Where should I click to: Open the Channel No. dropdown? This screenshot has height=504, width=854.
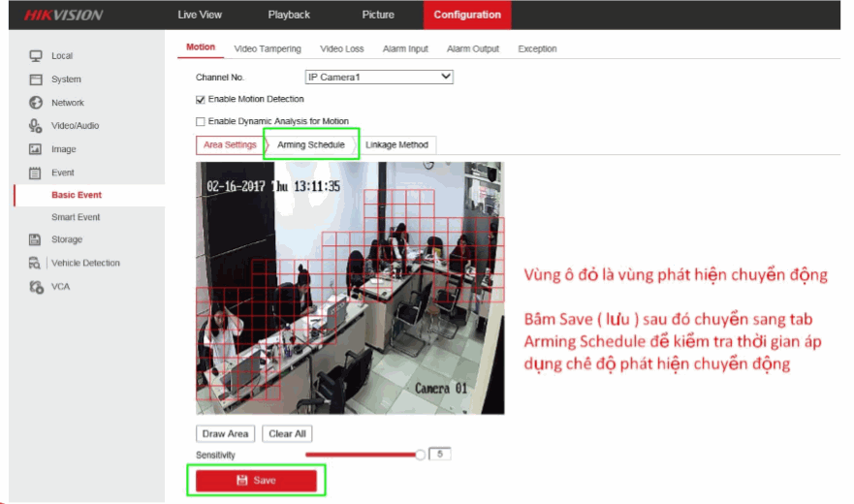pos(379,77)
